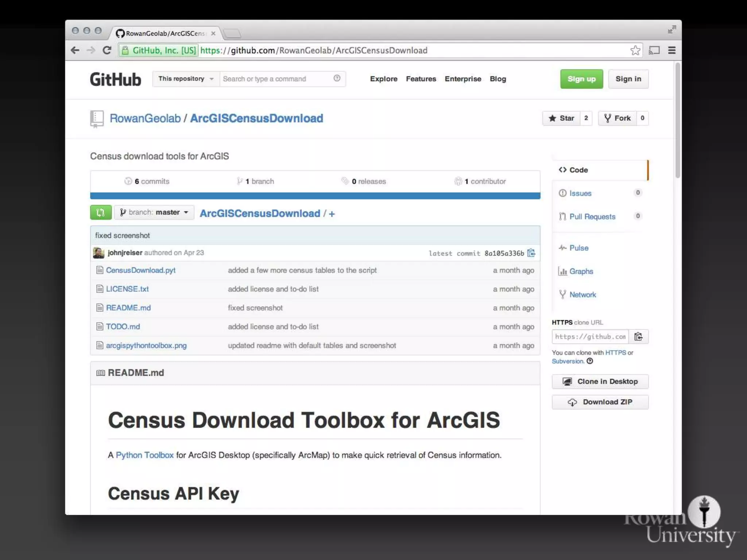Open the Chrome hamburger menu

click(671, 50)
